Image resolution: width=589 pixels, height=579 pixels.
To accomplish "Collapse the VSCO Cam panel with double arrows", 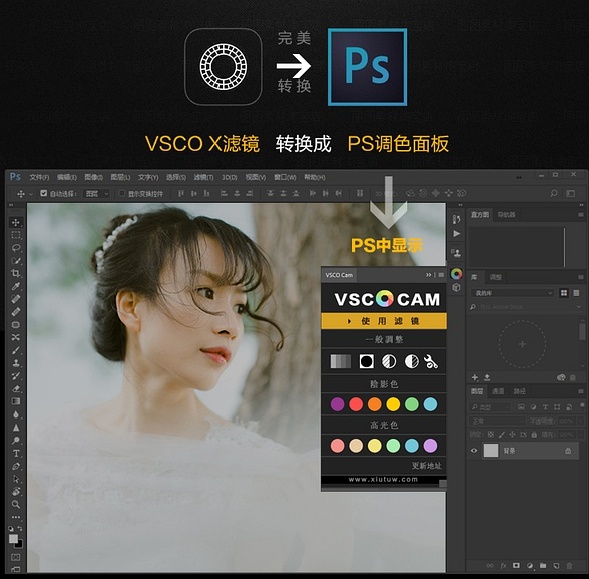I will (428, 275).
